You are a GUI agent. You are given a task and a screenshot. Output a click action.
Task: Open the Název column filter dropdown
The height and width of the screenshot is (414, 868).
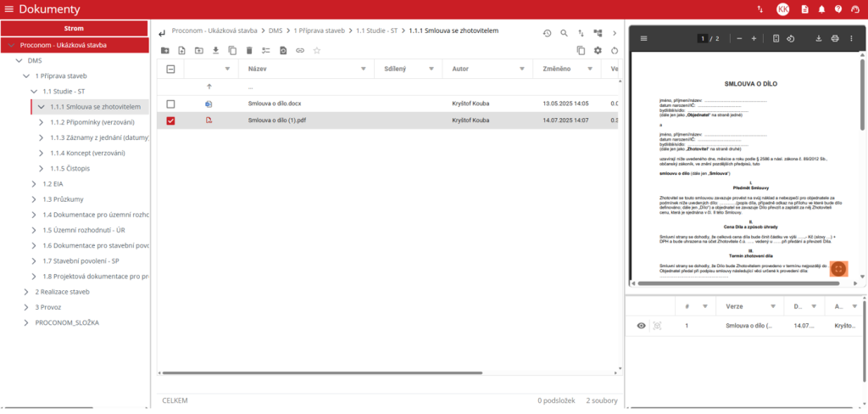click(363, 70)
